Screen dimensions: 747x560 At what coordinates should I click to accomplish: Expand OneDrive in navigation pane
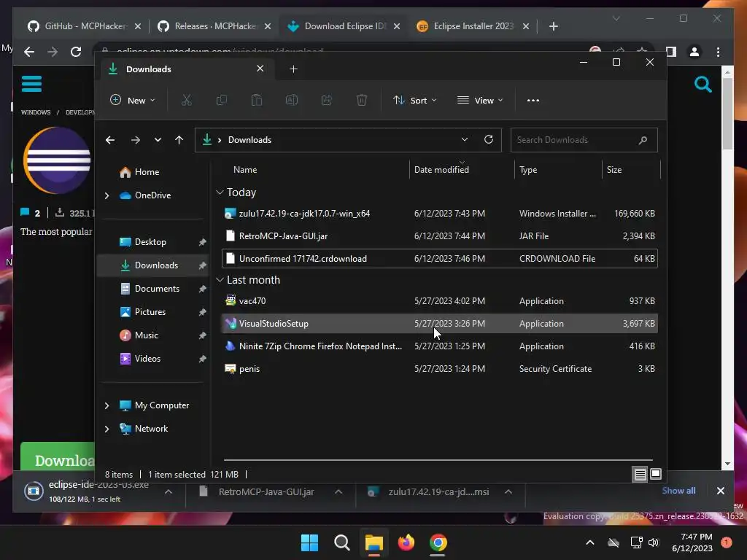point(107,195)
